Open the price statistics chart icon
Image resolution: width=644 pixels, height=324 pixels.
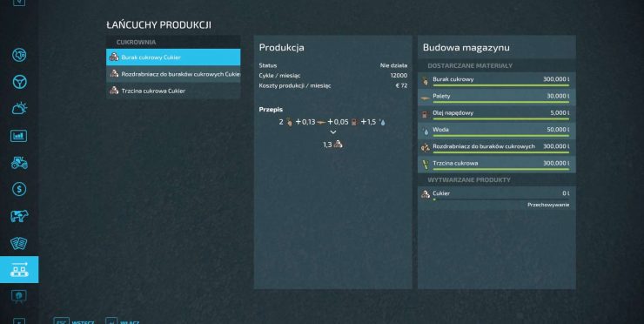click(x=19, y=136)
